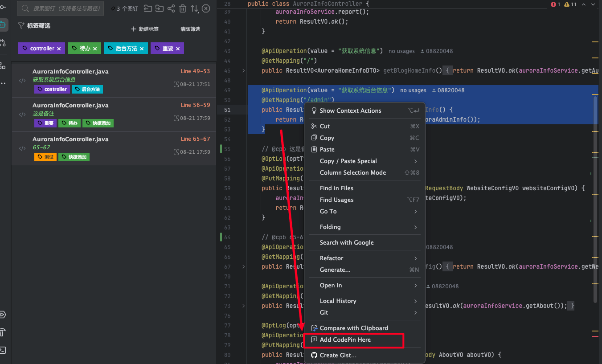Viewport: 602px width, 364px height.
Task: Select Search with Google
Action: (364, 242)
